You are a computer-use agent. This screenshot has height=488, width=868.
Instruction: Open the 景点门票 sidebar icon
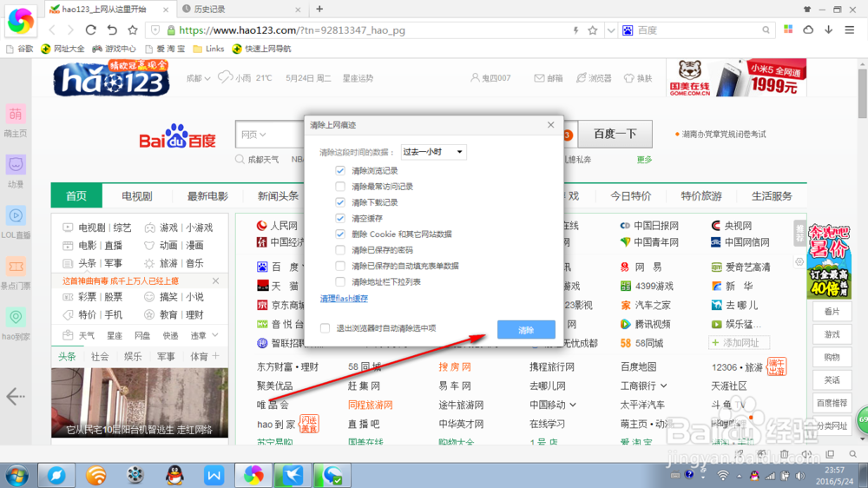click(x=16, y=267)
